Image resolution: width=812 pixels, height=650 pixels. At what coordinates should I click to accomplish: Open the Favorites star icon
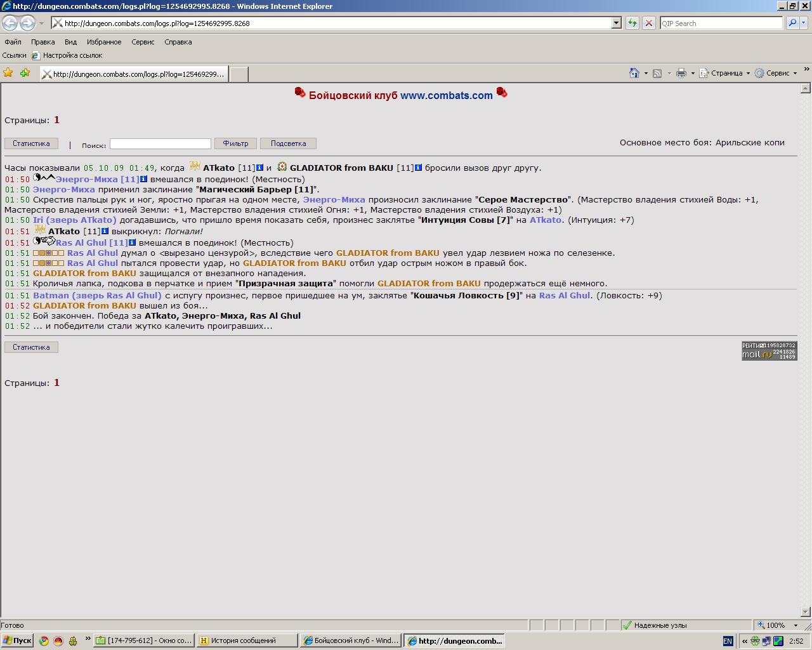pos(8,73)
